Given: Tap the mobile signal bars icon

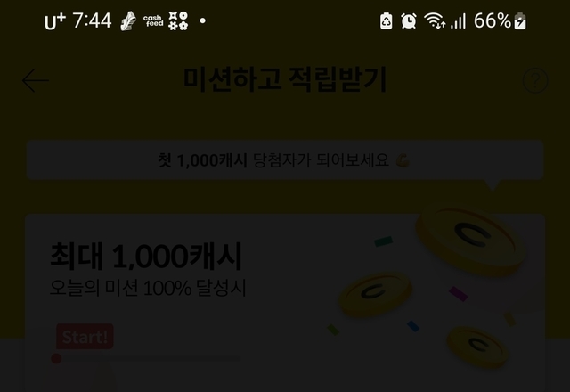Looking at the screenshot, I should click(458, 21).
